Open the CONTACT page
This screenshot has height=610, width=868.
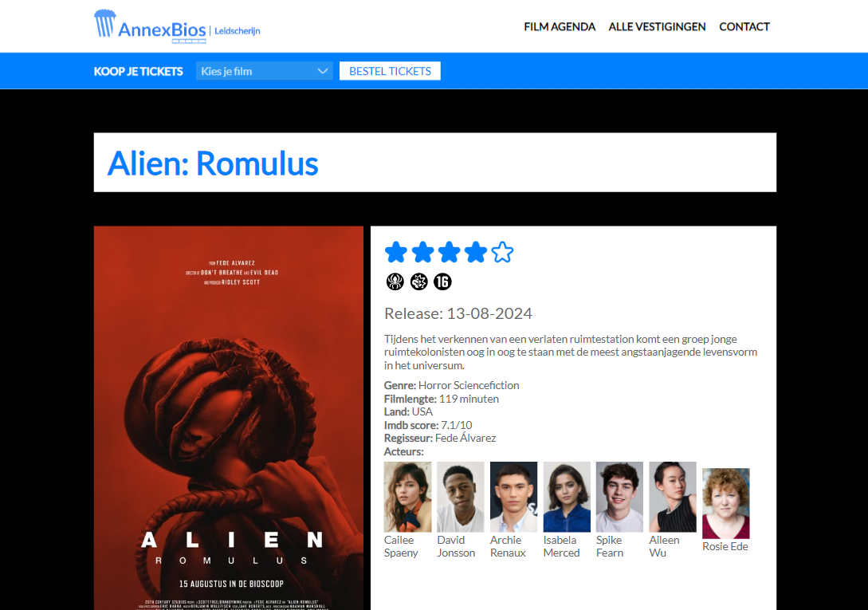(744, 26)
